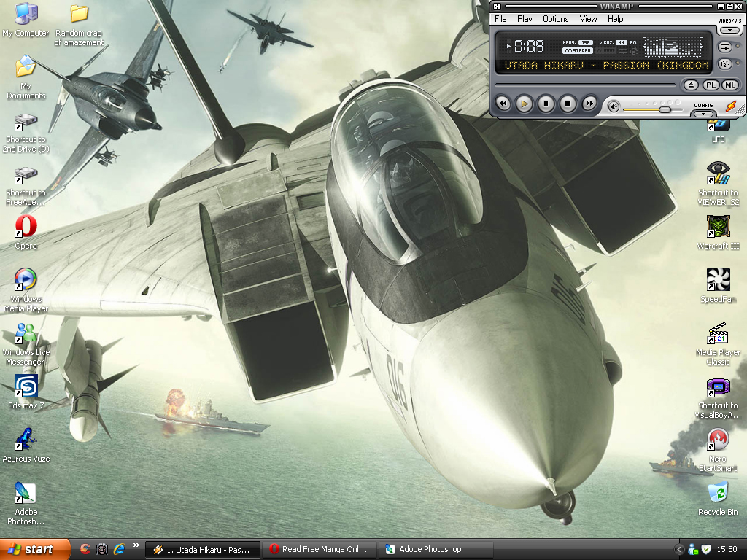The image size is (747, 560).
Task: Click the 15:50 taskbar clock
Action: click(727, 550)
